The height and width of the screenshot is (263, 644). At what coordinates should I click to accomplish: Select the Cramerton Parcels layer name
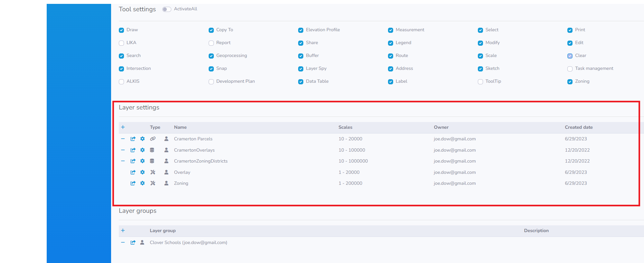tap(193, 139)
